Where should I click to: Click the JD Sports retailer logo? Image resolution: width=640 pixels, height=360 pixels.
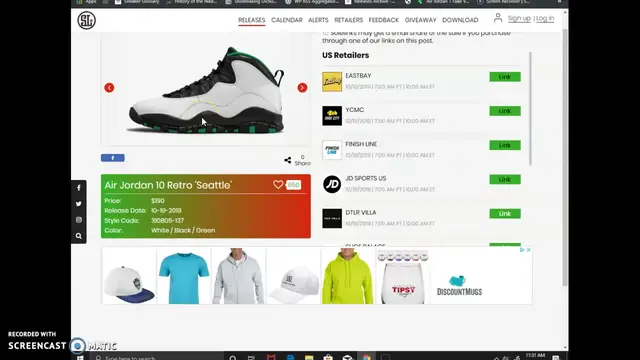point(332,184)
